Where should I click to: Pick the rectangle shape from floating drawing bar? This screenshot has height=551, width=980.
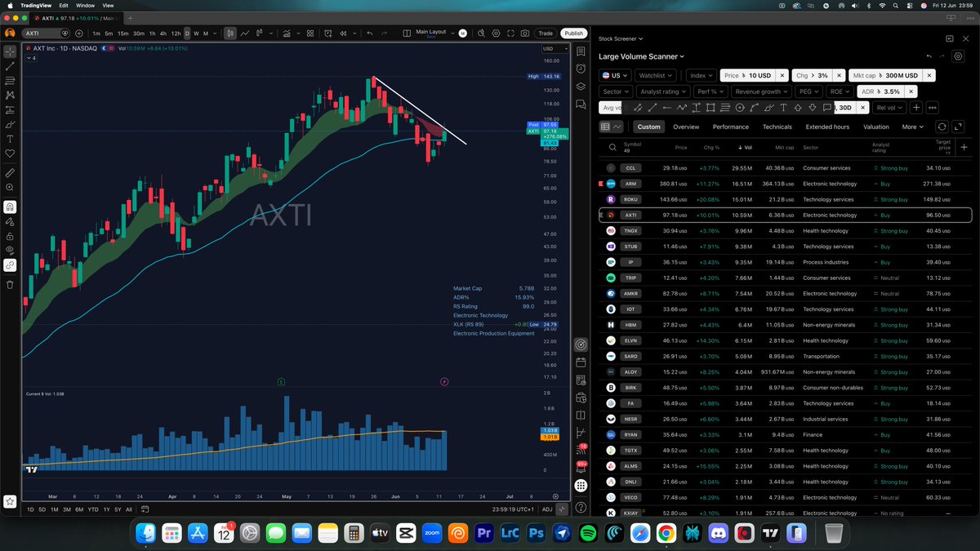(x=710, y=107)
